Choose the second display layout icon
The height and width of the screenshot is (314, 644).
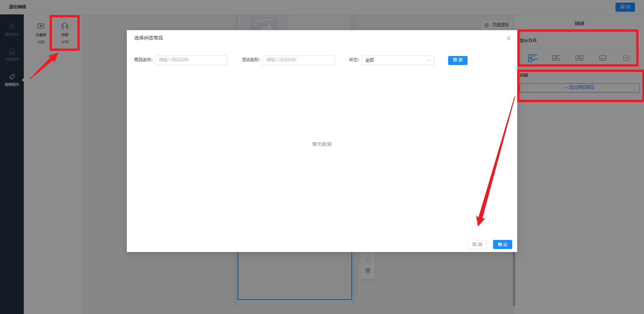coord(556,58)
